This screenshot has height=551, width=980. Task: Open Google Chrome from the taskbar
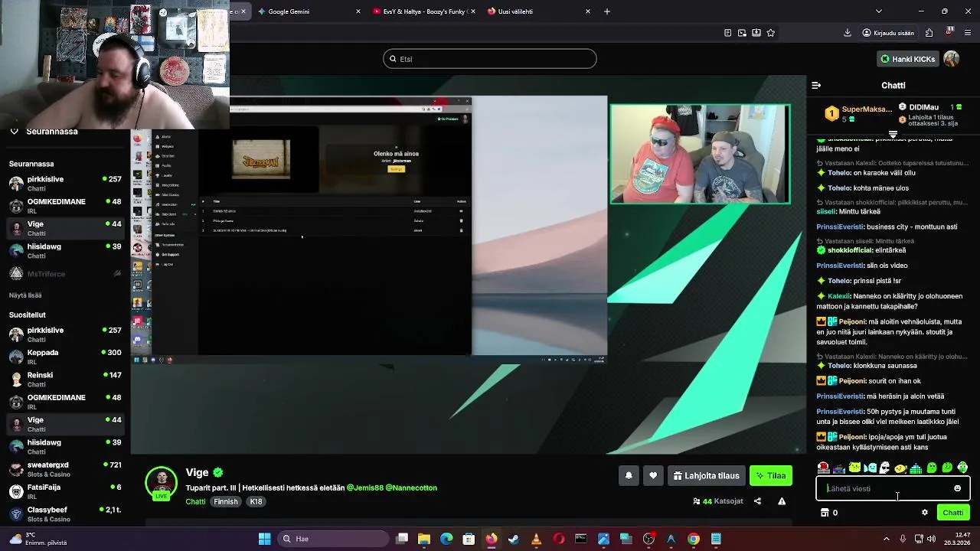pyautogui.click(x=693, y=539)
